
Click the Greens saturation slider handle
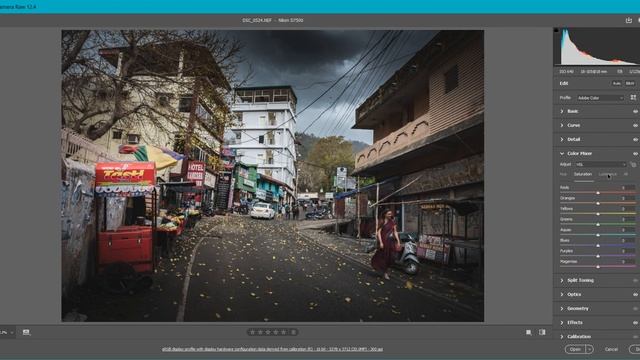[x=598, y=224]
